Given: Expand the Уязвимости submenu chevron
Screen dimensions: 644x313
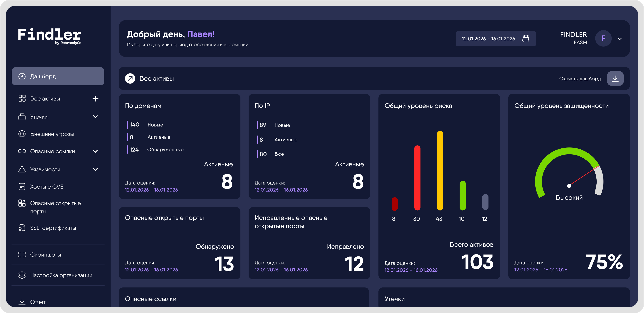Looking at the screenshot, I should [x=95, y=169].
